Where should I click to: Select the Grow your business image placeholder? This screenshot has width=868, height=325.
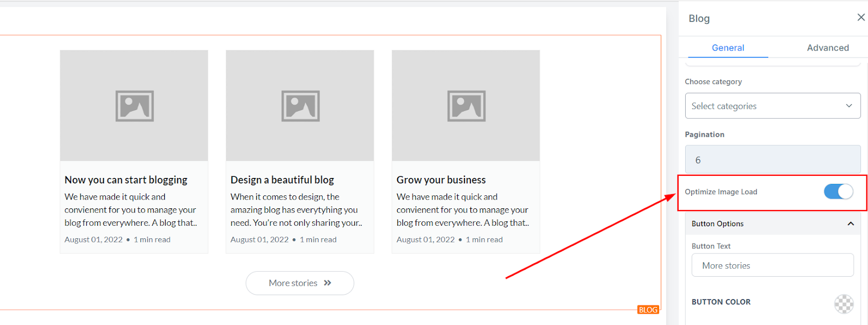[466, 106]
